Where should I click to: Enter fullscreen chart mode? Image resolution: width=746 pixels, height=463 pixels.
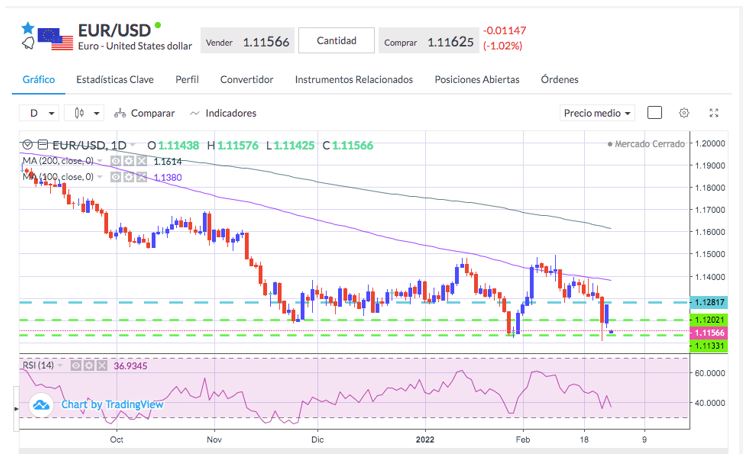coord(714,113)
